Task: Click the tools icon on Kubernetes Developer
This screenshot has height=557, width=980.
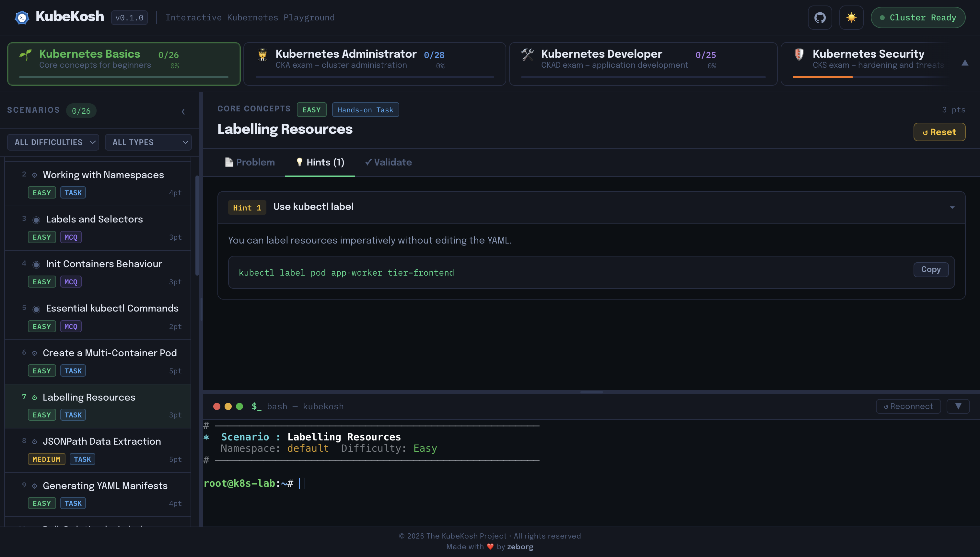Action: pos(528,55)
